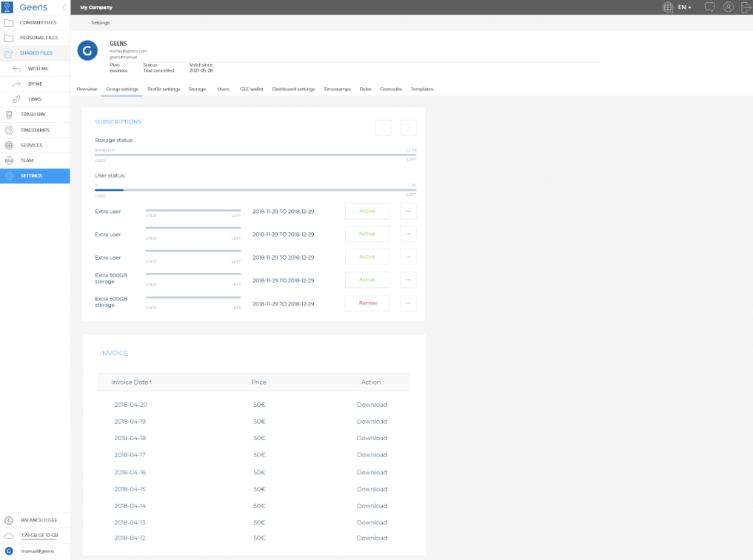This screenshot has height=560, width=753.
Task: Open Services globe icon
Action: pyautogui.click(x=9, y=146)
